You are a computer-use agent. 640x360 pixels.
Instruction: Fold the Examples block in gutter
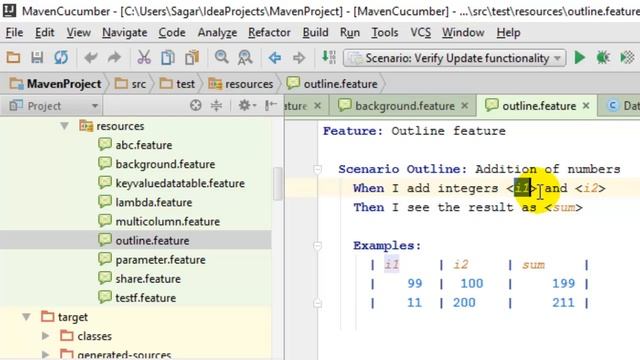click(318, 245)
